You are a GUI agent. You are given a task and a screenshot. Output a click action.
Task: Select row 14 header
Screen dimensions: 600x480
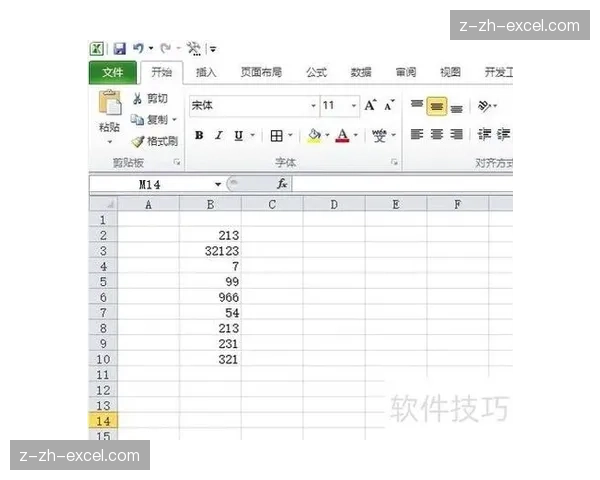(x=103, y=421)
